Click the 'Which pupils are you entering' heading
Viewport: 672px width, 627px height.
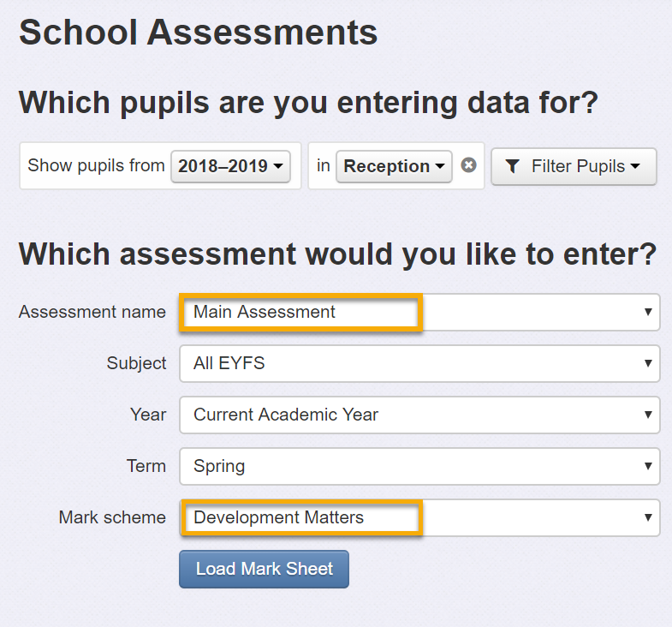tap(308, 103)
